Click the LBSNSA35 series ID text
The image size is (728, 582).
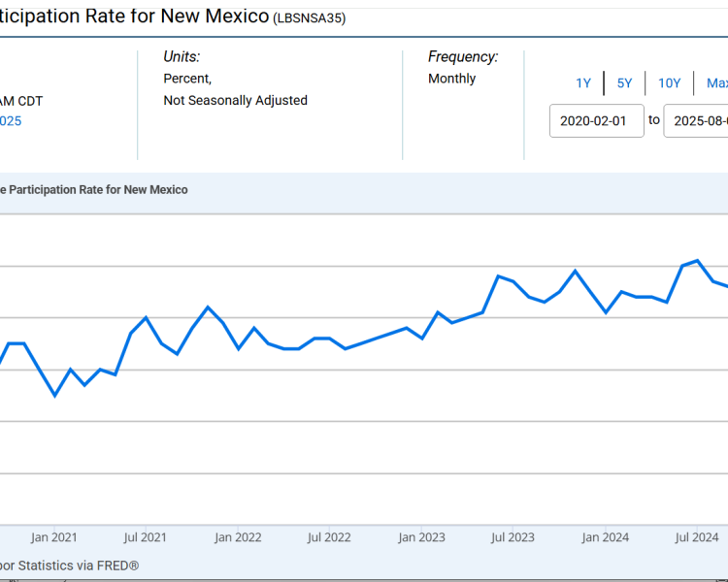(309, 18)
